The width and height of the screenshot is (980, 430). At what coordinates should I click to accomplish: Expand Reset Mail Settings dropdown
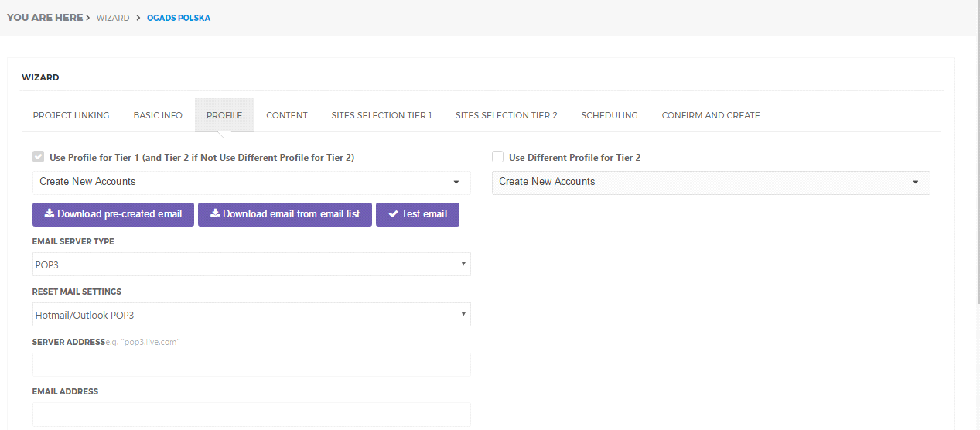tap(251, 315)
